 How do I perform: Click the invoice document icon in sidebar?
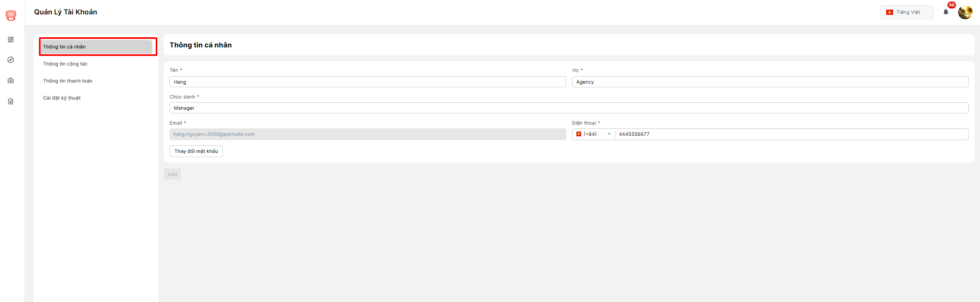[11, 101]
